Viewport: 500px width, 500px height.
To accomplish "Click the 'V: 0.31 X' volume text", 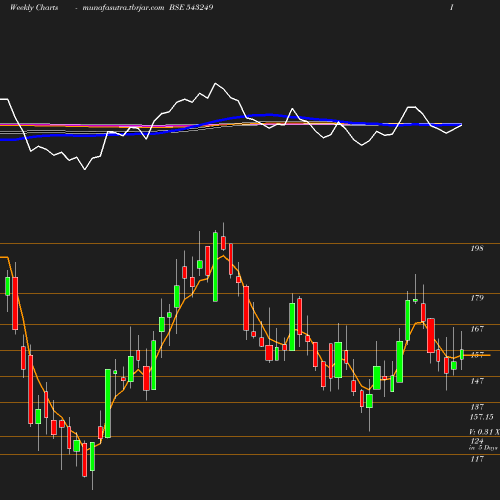I will point(484,432).
